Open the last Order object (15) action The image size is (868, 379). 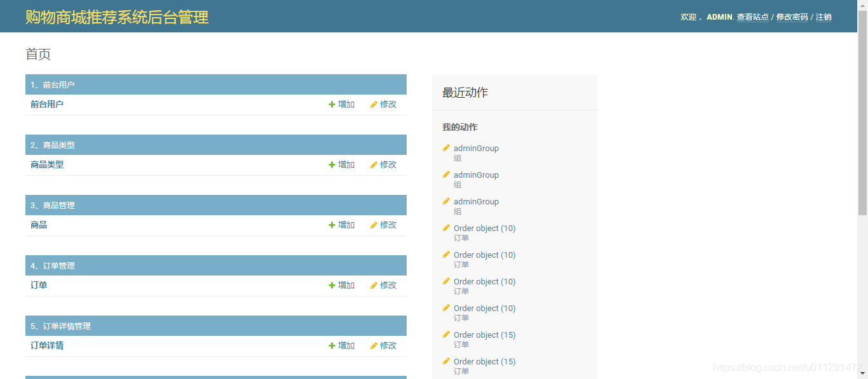pyautogui.click(x=484, y=361)
